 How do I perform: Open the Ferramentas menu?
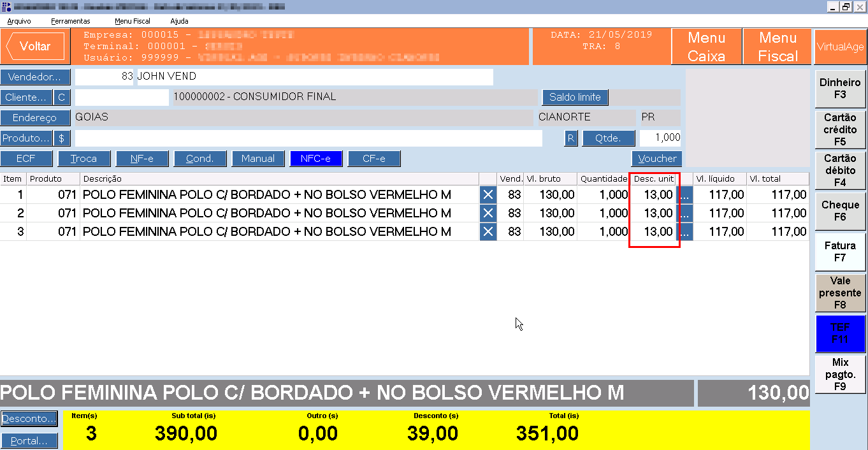(71, 21)
